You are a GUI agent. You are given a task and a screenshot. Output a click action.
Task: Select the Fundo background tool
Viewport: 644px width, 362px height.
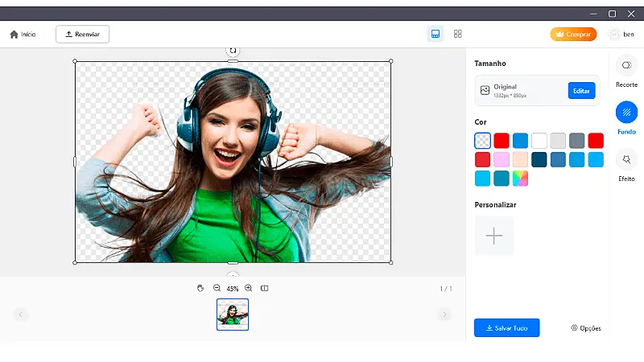coord(626,118)
